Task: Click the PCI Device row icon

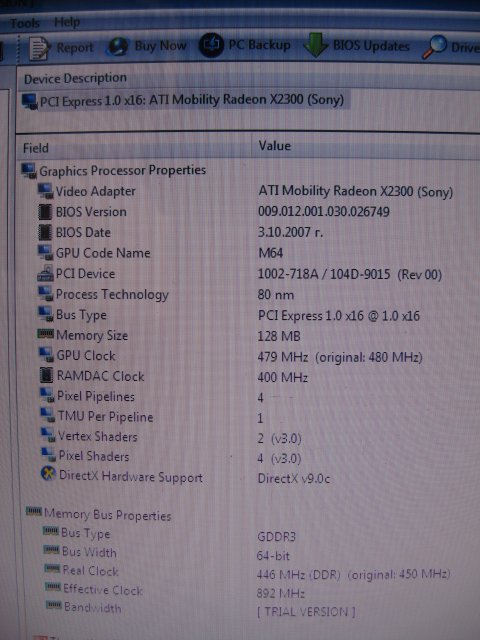Action: click(x=45, y=273)
